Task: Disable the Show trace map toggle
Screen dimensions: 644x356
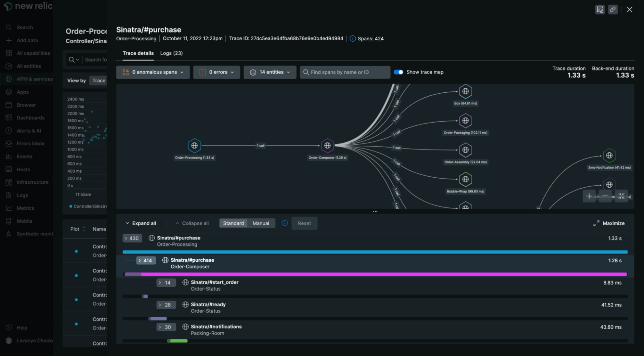Action: point(398,72)
